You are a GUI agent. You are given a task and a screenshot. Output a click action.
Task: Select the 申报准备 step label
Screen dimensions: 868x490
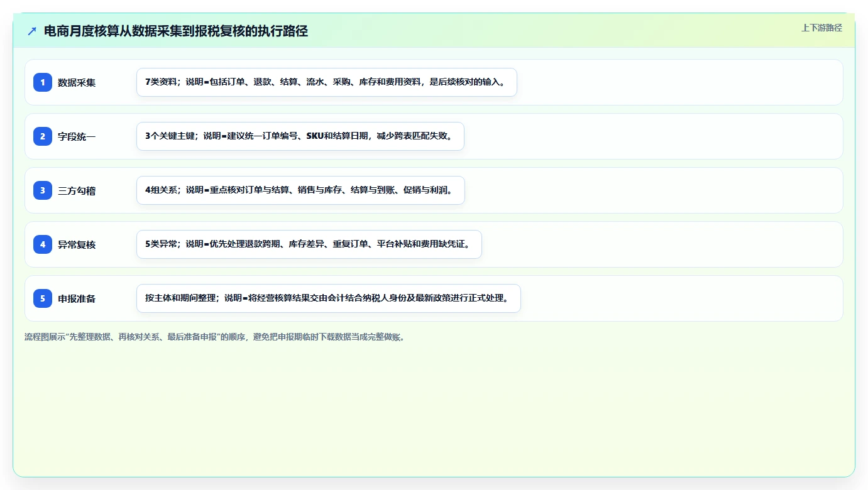[x=77, y=298]
